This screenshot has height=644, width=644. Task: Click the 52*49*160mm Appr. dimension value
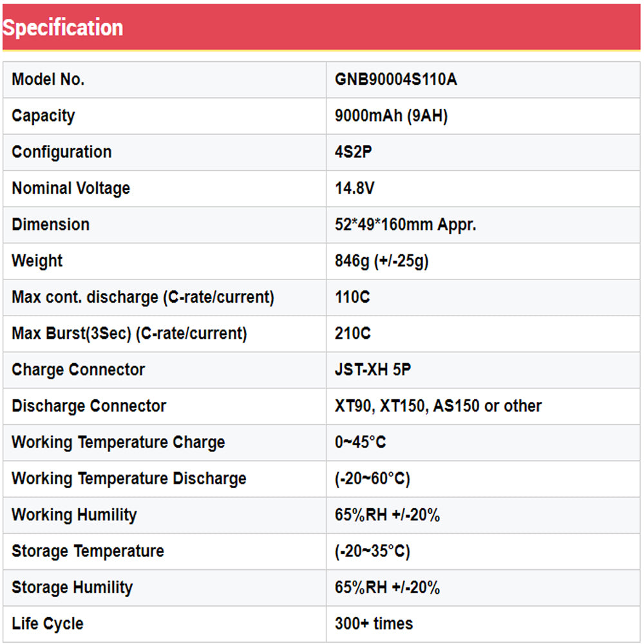[x=405, y=225]
